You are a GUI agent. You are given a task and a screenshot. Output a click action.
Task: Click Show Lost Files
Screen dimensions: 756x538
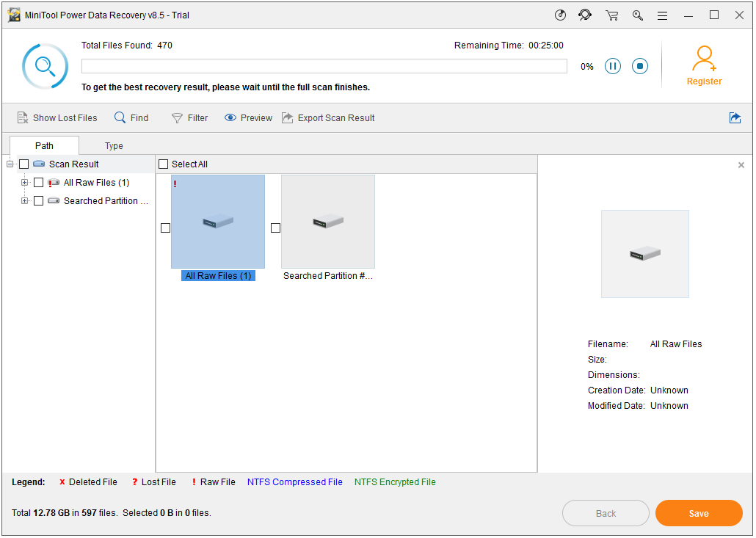[57, 118]
